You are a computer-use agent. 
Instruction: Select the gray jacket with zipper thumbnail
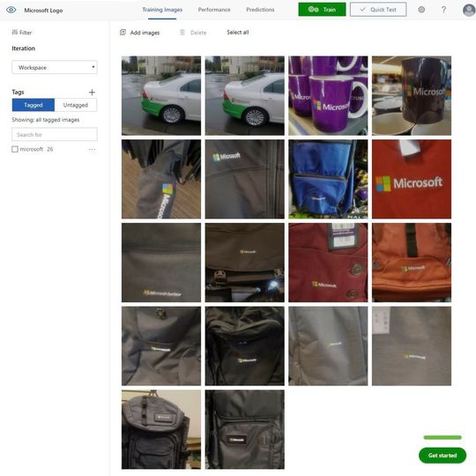coord(245,179)
